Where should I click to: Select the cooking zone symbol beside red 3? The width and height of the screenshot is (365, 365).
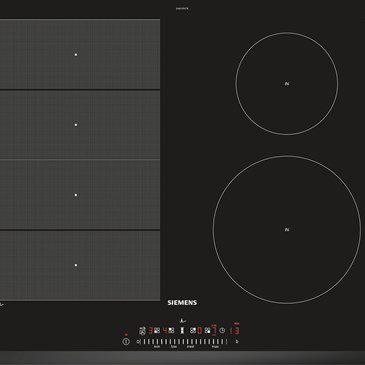coord(157,330)
